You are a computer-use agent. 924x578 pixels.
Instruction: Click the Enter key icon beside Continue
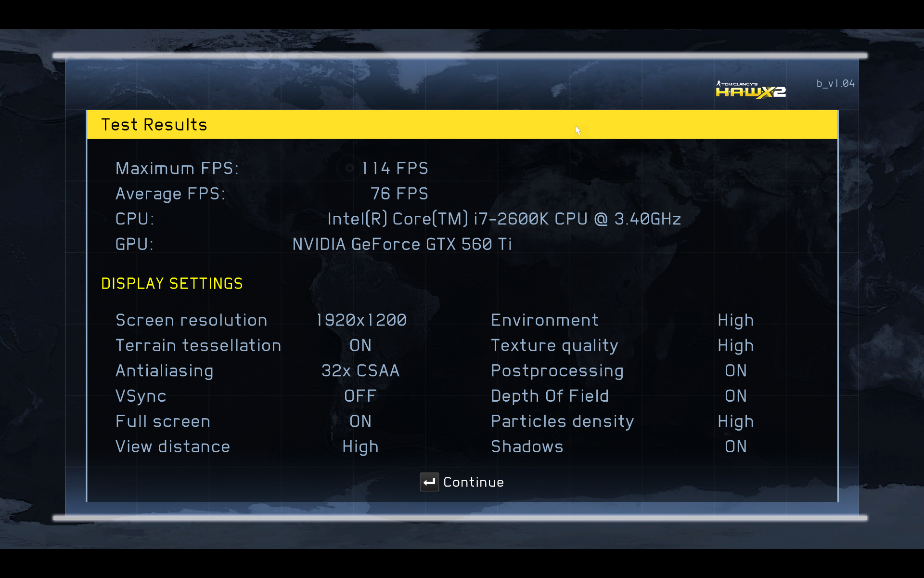pyautogui.click(x=429, y=482)
